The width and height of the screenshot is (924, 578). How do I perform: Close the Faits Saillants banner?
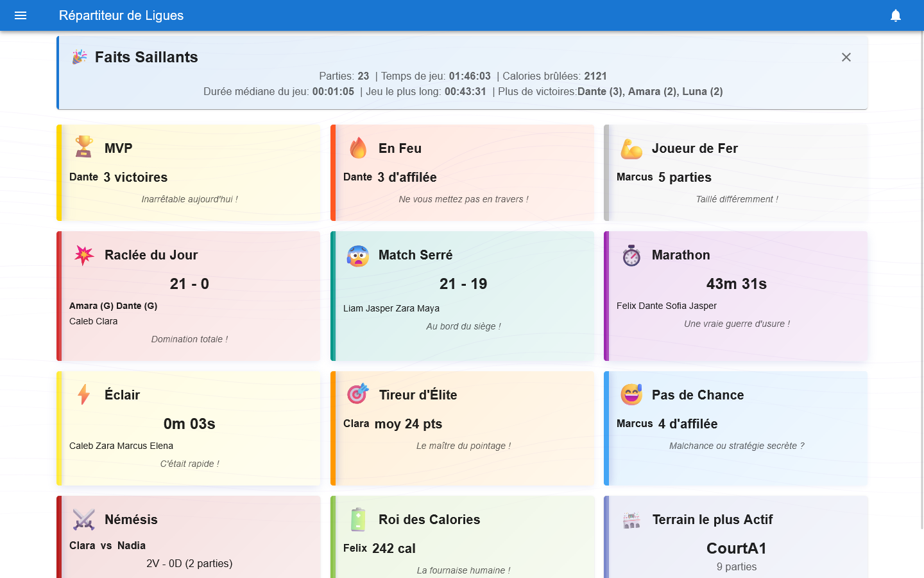coord(846,57)
